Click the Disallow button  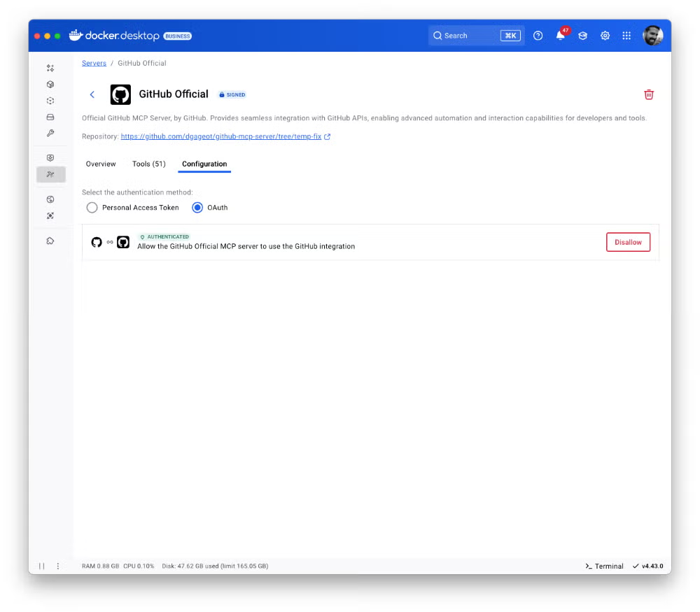(x=628, y=242)
